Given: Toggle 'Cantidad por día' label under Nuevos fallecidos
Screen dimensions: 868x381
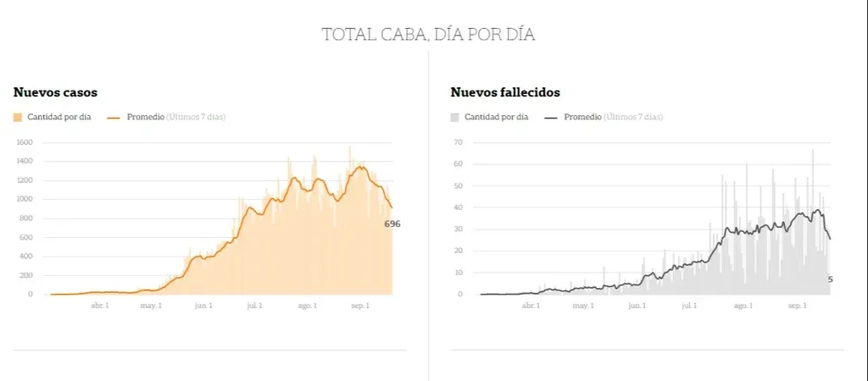Looking at the screenshot, I should coord(496,117).
